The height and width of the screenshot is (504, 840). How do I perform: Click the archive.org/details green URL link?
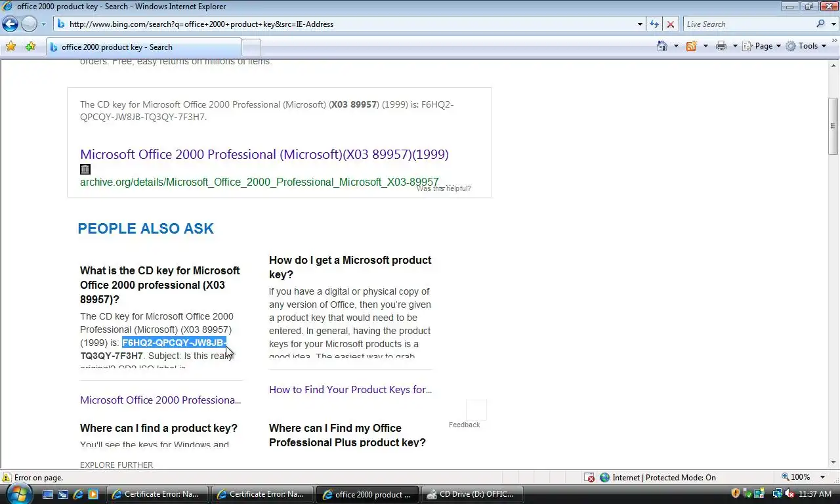coord(259,182)
